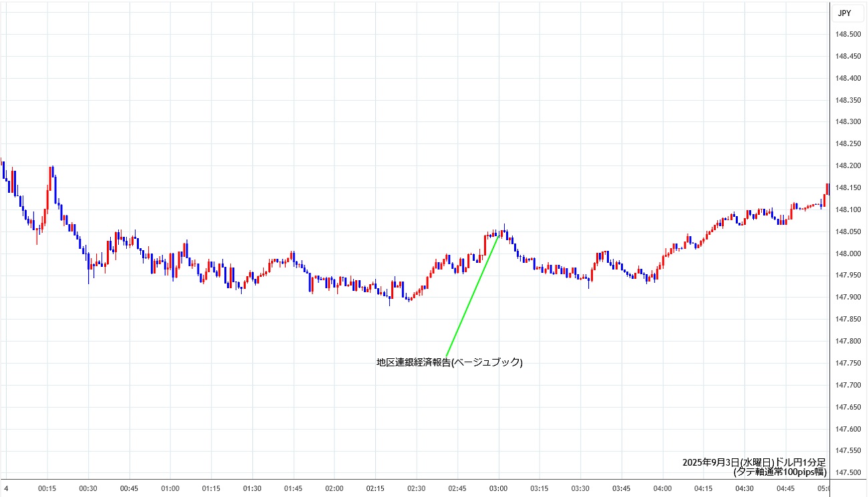The image size is (868, 497).
Task: Click the 01:00 time axis label
Action: click(170, 489)
